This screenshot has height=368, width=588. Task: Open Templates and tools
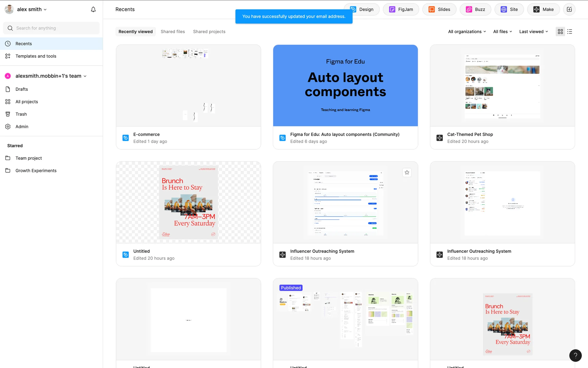click(x=36, y=56)
